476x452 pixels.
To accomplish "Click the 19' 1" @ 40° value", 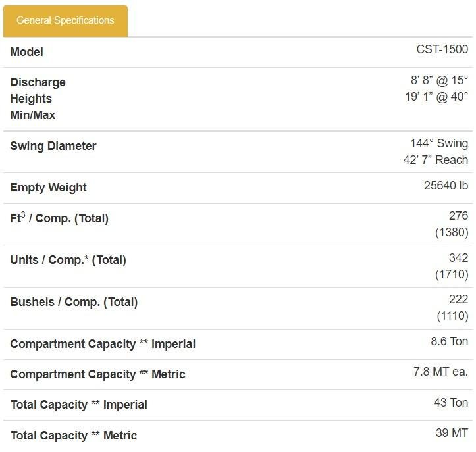I will [x=436, y=97].
